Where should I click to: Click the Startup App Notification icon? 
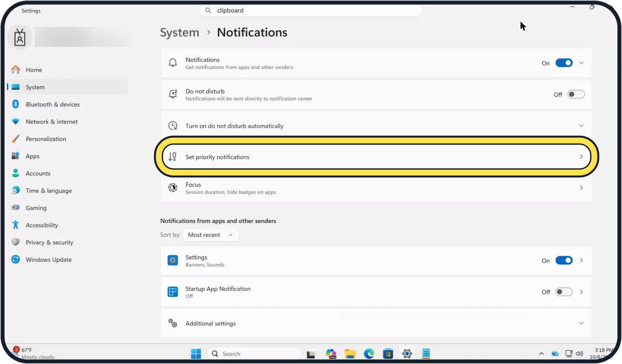pyautogui.click(x=173, y=292)
